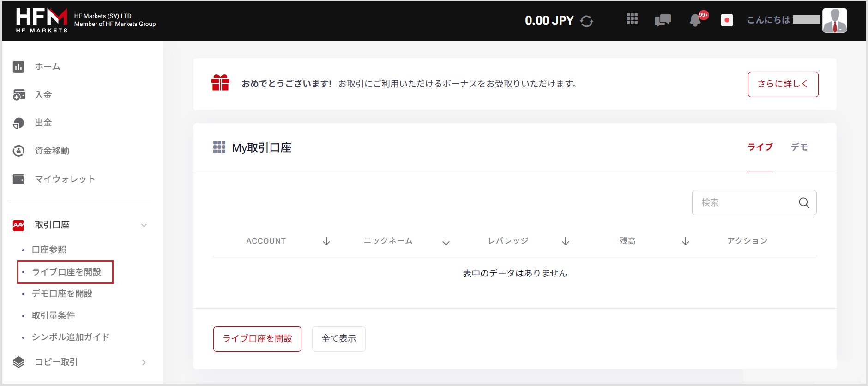Click the user profile avatar
This screenshot has height=386, width=868.
(x=834, y=20)
